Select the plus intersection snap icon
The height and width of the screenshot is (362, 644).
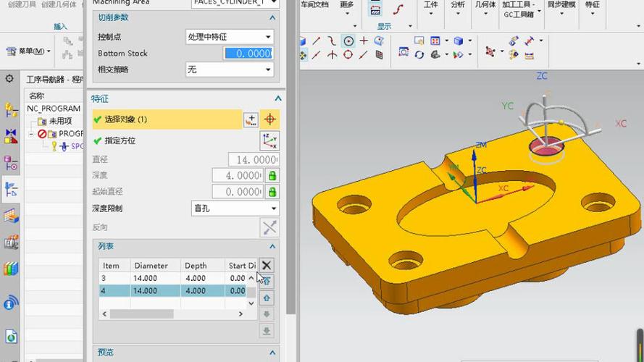coord(364,41)
